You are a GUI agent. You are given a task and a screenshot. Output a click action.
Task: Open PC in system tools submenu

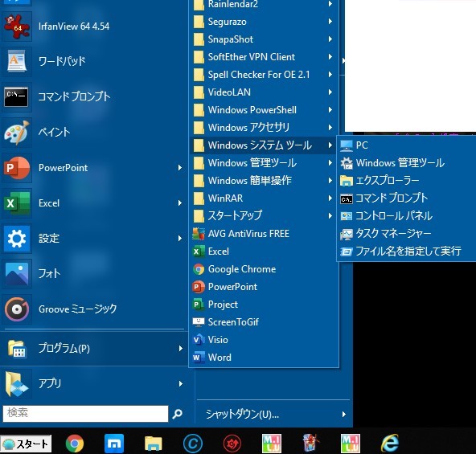pos(407,145)
